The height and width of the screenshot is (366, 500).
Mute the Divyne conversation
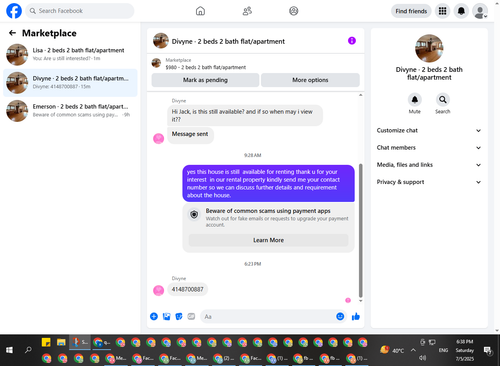[415, 100]
